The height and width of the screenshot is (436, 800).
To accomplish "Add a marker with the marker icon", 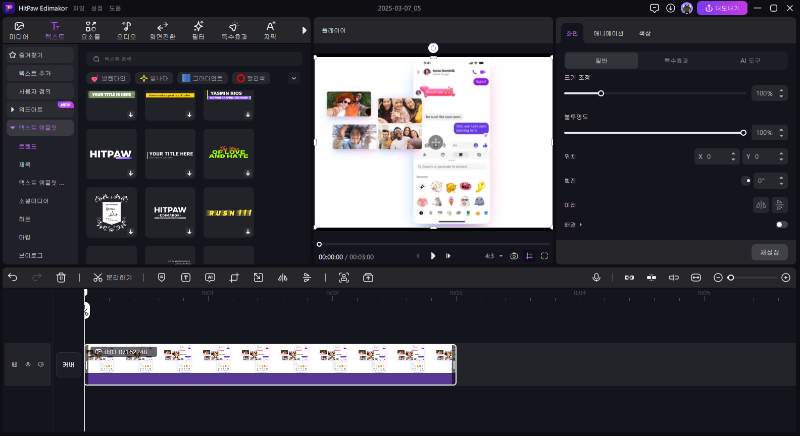I will (x=161, y=277).
